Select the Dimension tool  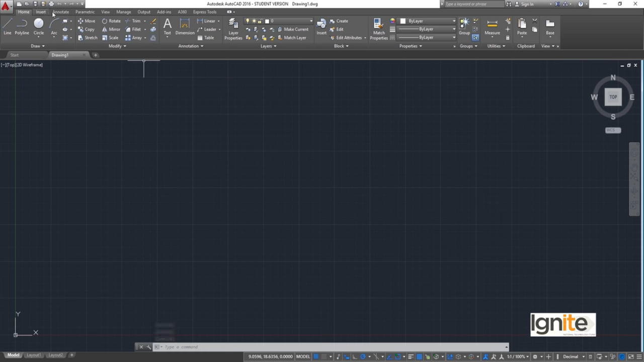click(185, 27)
